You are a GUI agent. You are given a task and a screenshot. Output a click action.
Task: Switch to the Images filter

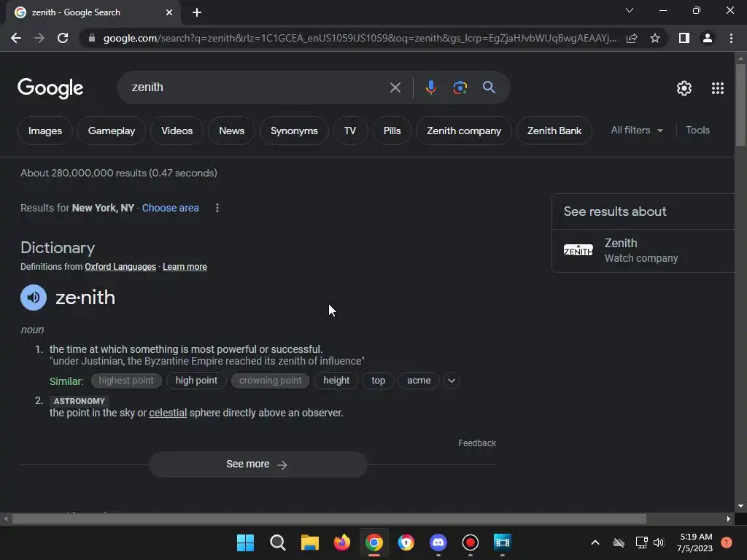tap(45, 131)
